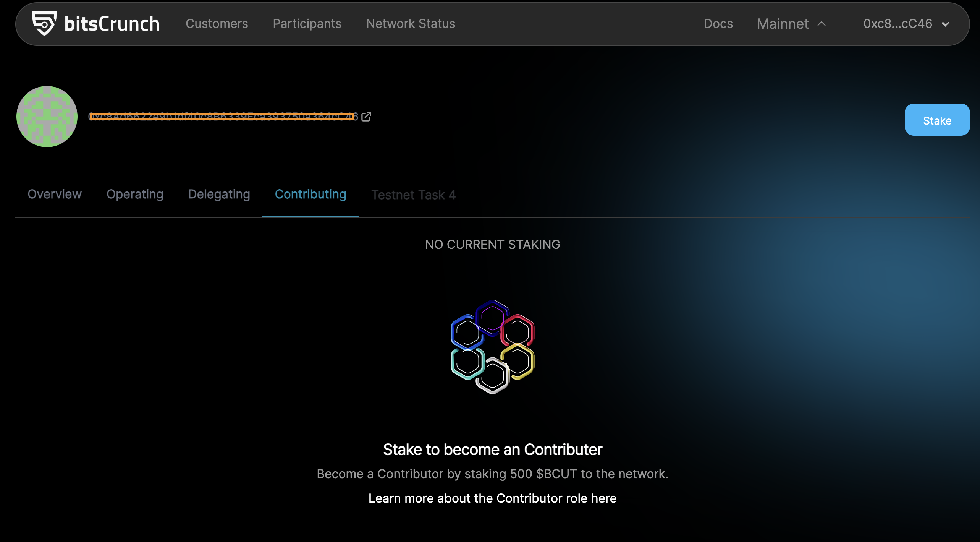The image size is (980, 542).
Task: Click the bitsCrunch logo
Action: [95, 24]
